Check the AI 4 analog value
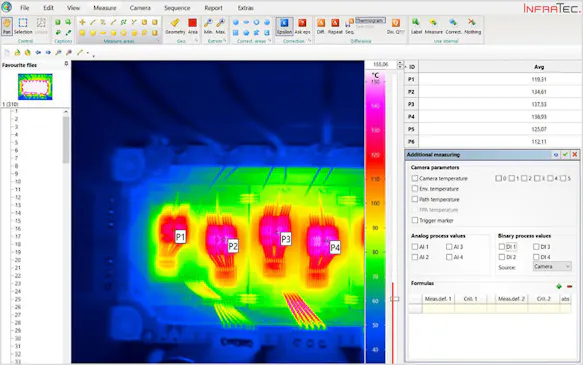The image size is (583, 365). tap(449, 257)
